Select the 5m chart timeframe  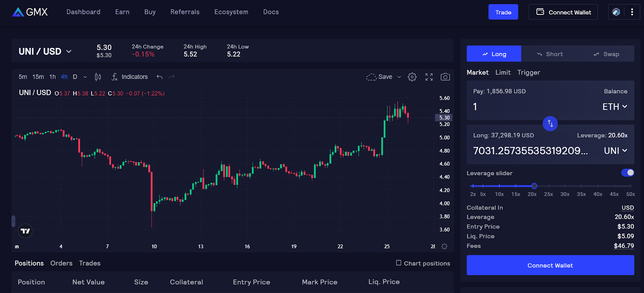23,77
